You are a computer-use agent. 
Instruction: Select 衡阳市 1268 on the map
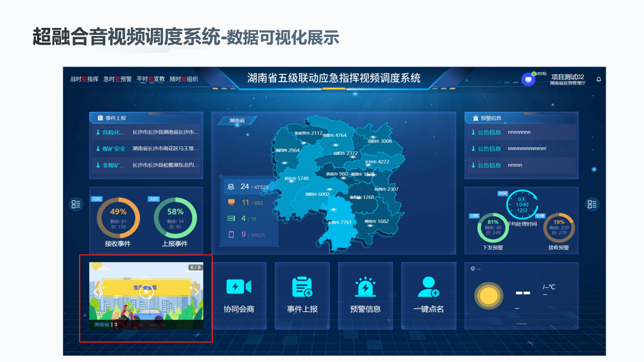pyautogui.click(x=362, y=197)
